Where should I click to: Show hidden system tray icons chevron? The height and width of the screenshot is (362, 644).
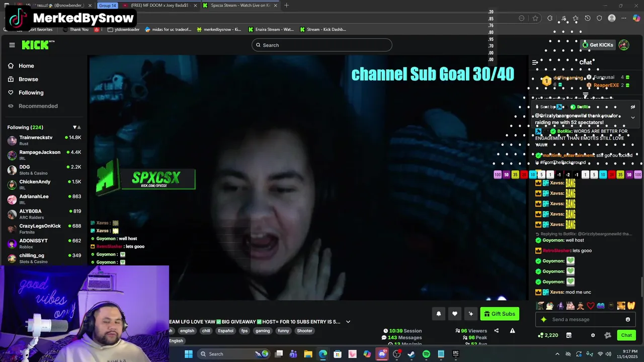click(557, 354)
